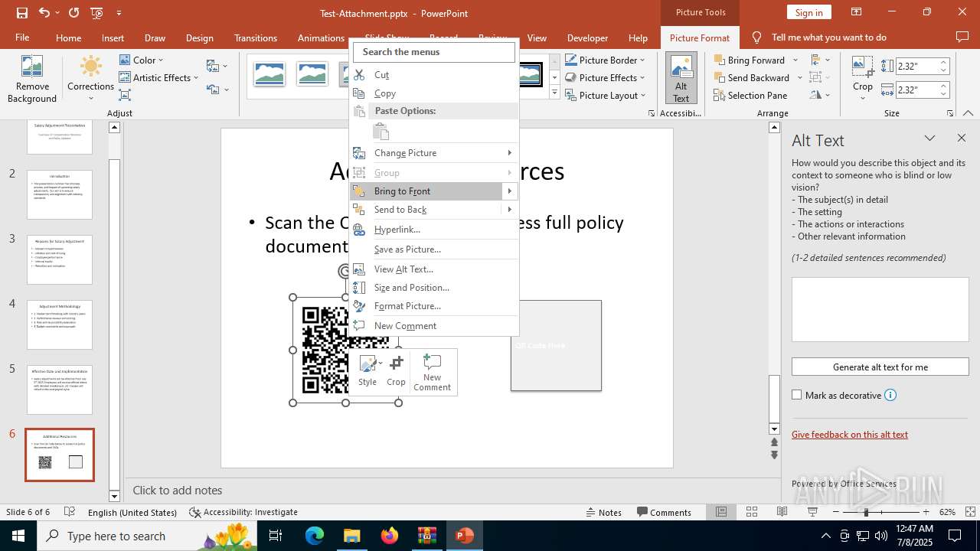Click Format Picture in context menu
The image size is (980, 551).
434,305
